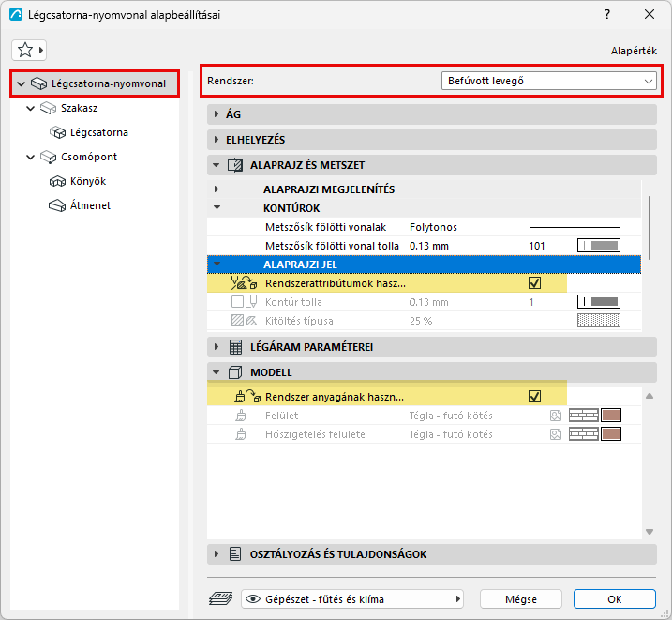Screen dimensions: 672x620
Task: Uncheck Rendszerattribútumok használata checkbox
Action: pyautogui.click(x=534, y=283)
